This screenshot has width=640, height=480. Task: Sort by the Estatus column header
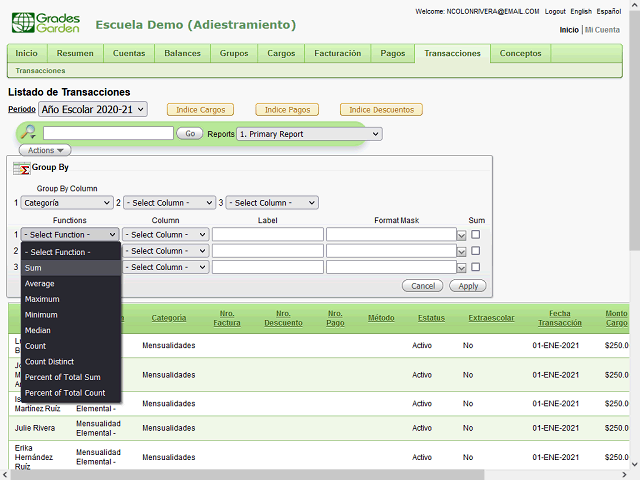431,318
